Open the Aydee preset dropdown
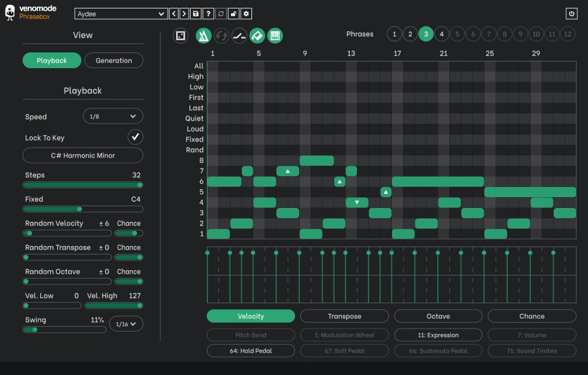The height and width of the screenshot is (375, 588). tap(121, 14)
